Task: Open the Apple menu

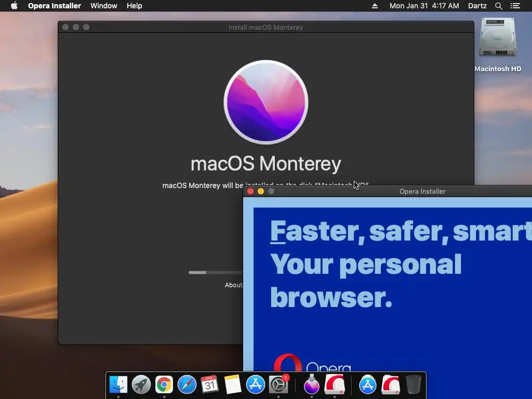Action: pos(14,6)
